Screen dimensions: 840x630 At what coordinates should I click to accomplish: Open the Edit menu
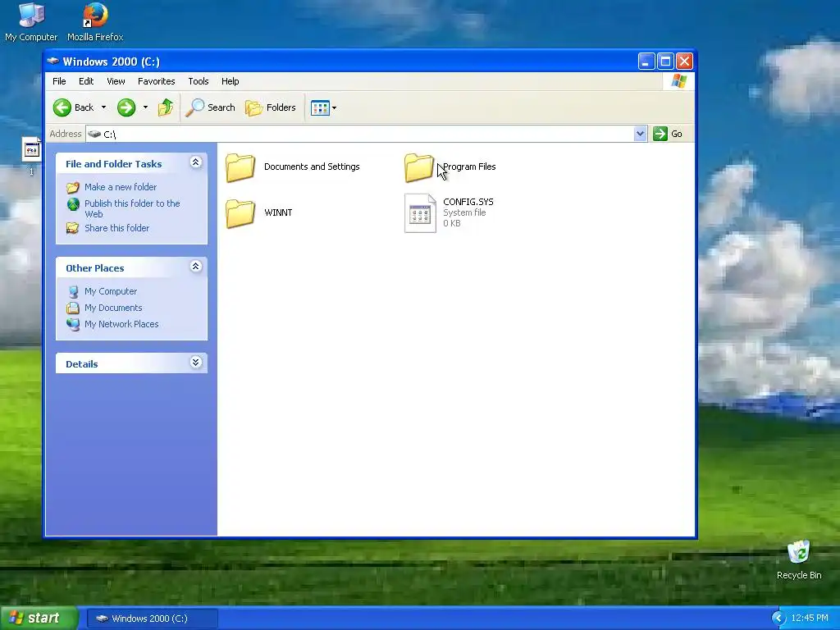coord(86,81)
